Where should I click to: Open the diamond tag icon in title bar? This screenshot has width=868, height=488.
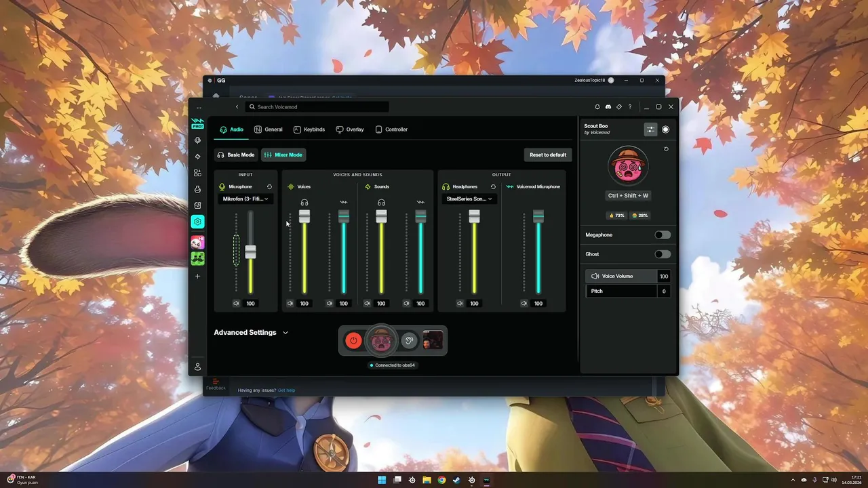619,107
